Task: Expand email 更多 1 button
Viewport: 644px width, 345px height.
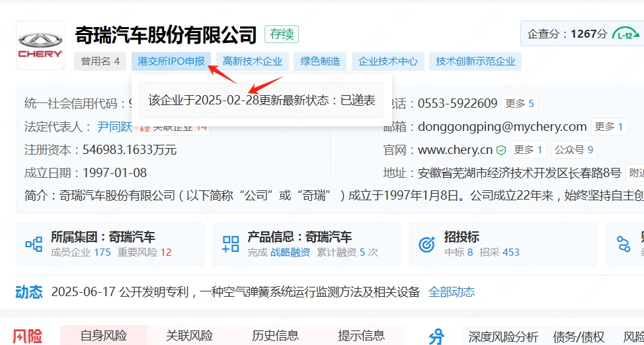Action: (609, 126)
